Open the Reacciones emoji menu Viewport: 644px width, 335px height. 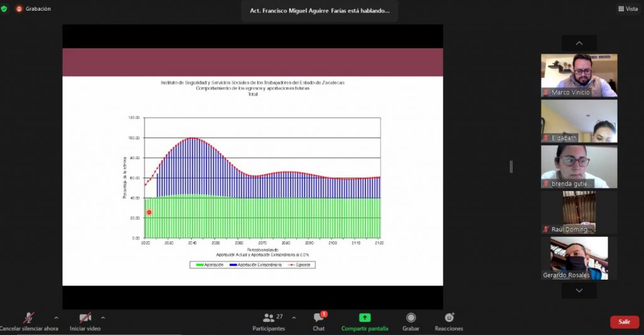tap(449, 318)
